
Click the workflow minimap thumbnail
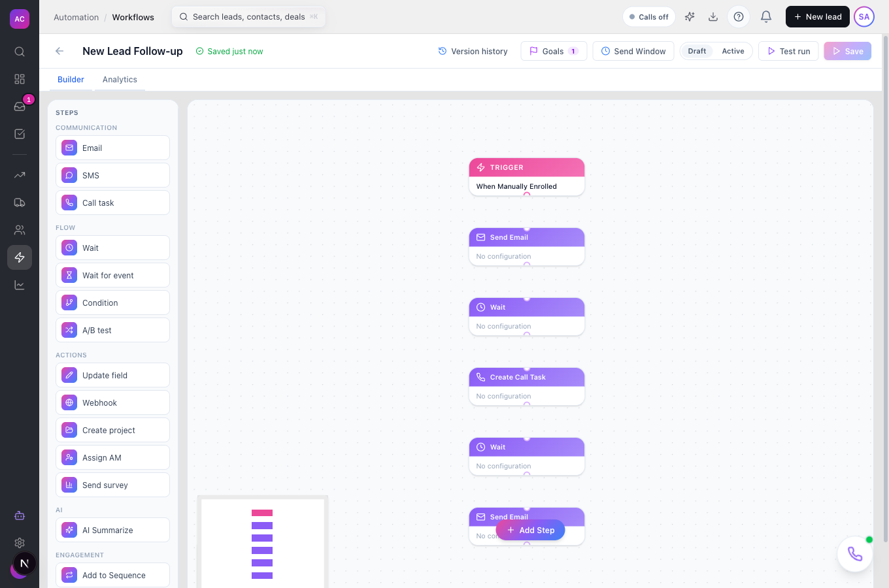[262, 543]
